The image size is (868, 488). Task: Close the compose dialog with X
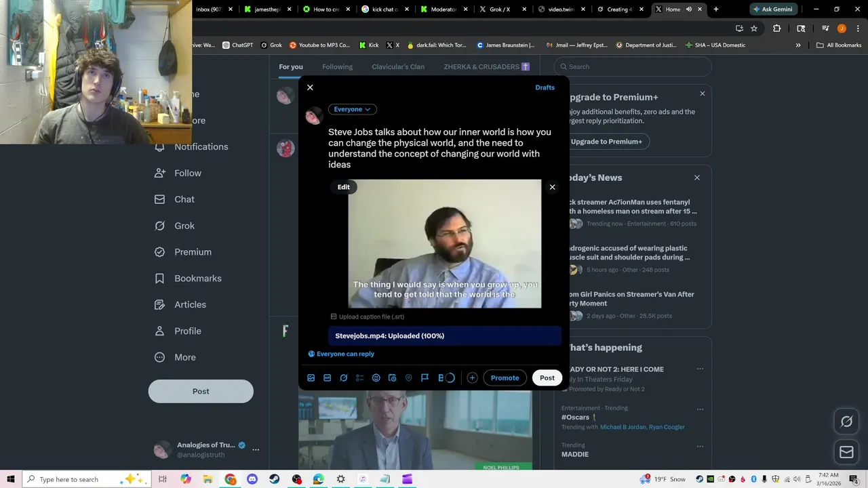(310, 87)
